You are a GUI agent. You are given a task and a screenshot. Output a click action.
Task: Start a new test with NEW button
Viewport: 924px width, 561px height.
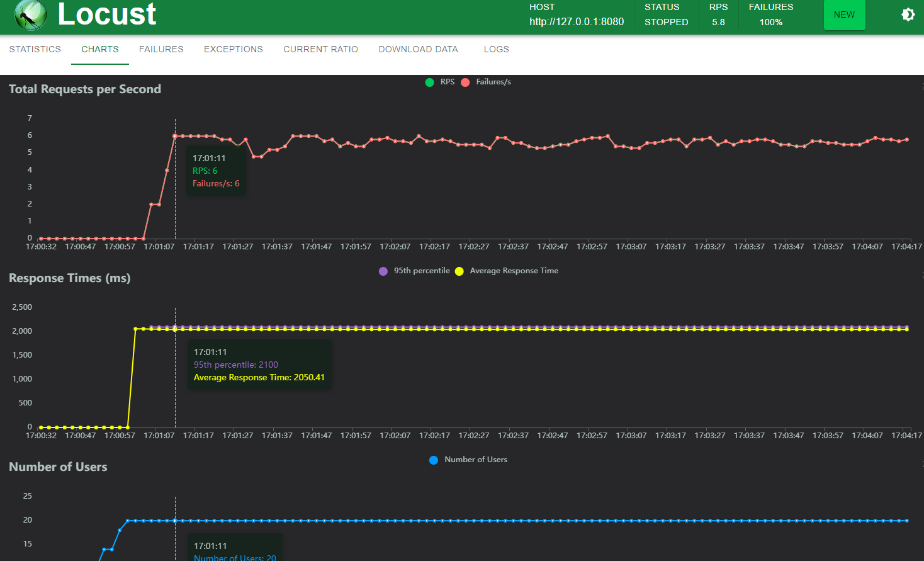[x=844, y=14]
